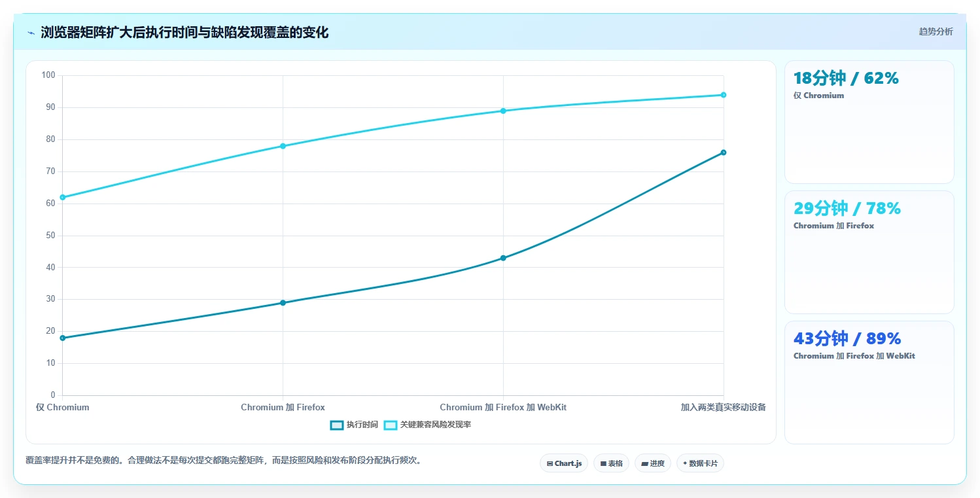The image size is (980, 498).
Task: Click detection rate point at 94 for mobile devices
Action: tap(724, 95)
